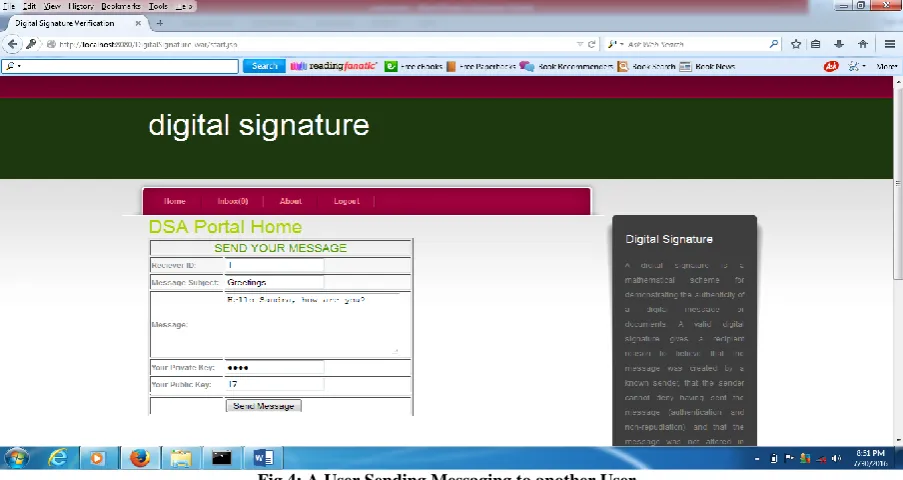The height and width of the screenshot is (480, 903).
Task: Reload the page with the refresh icon
Action: point(591,44)
